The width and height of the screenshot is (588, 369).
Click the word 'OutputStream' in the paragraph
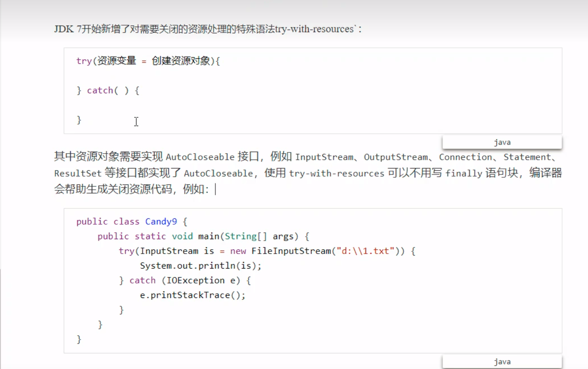pyautogui.click(x=396, y=157)
